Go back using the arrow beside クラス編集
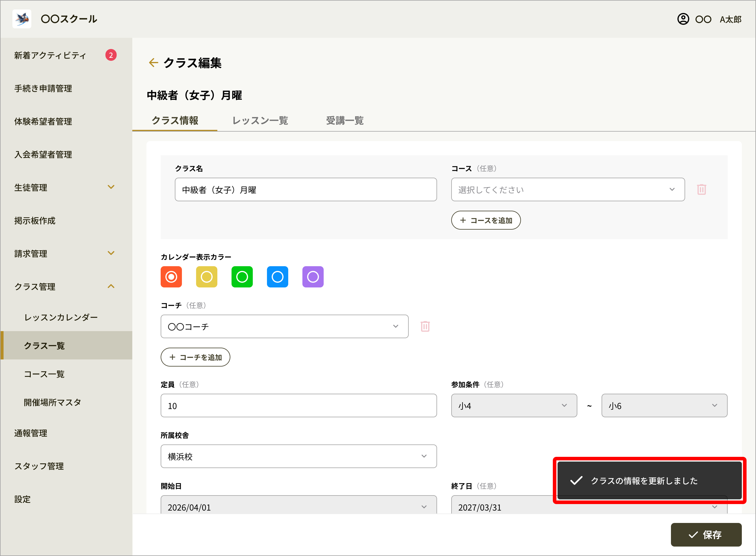Screen dimensions: 756x556 154,63
